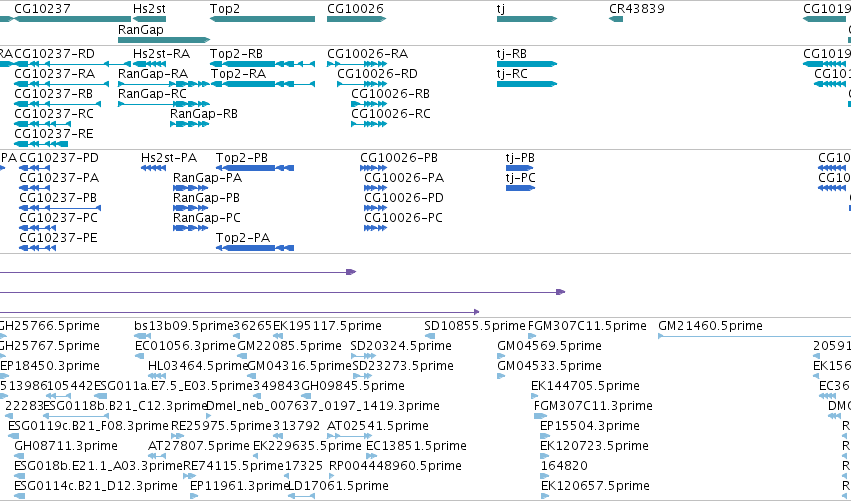Select protein tj-PC
The height and width of the screenshot is (501, 851).
(520, 178)
